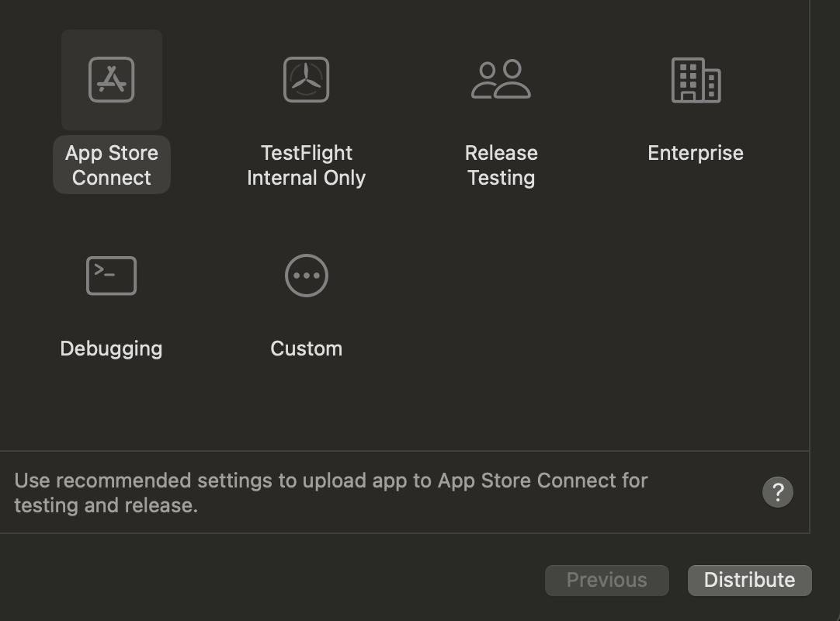Screen dimensions: 840x621
Task: Pick the Enterprise building icon
Action: click(696, 80)
